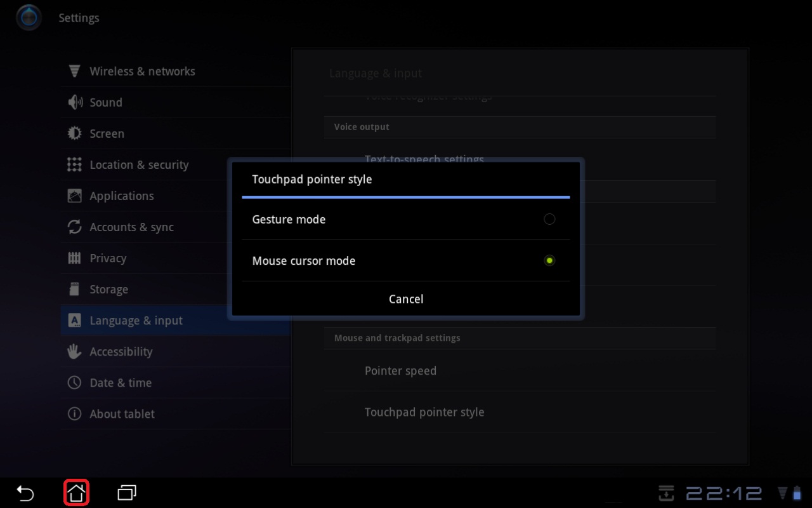This screenshot has height=508, width=812.
Task: Open Recent apps from system bar
Action: (127, 493)
